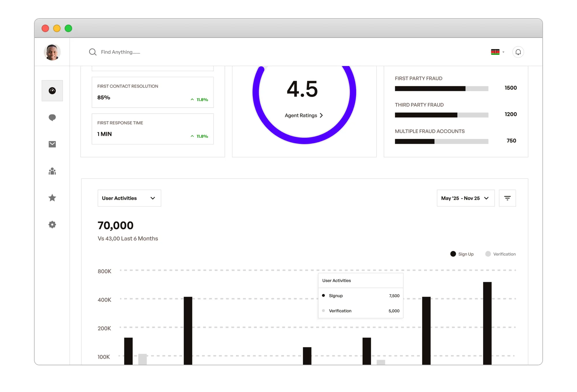Click the 100K axis label
Image resolution: width=577 pixels, height=392 pixels.
pyautogui.click(x=104, y=357)
